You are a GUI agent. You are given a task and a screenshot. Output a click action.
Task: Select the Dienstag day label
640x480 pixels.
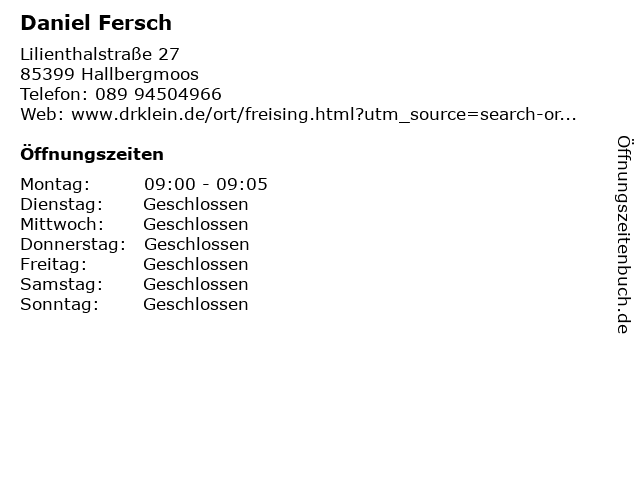[x=61, y=204]
